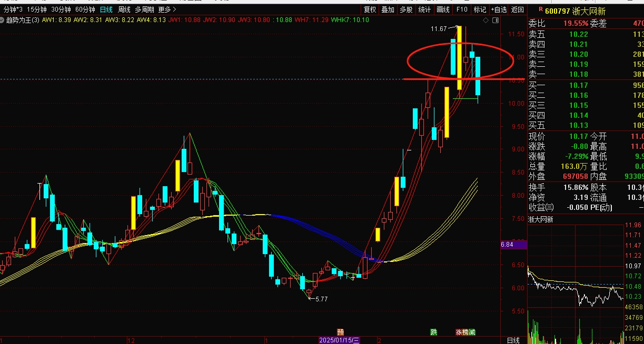Click the 现价 10.17 value
This screenshot has height=344, width=644.
(x=579, y=136)
